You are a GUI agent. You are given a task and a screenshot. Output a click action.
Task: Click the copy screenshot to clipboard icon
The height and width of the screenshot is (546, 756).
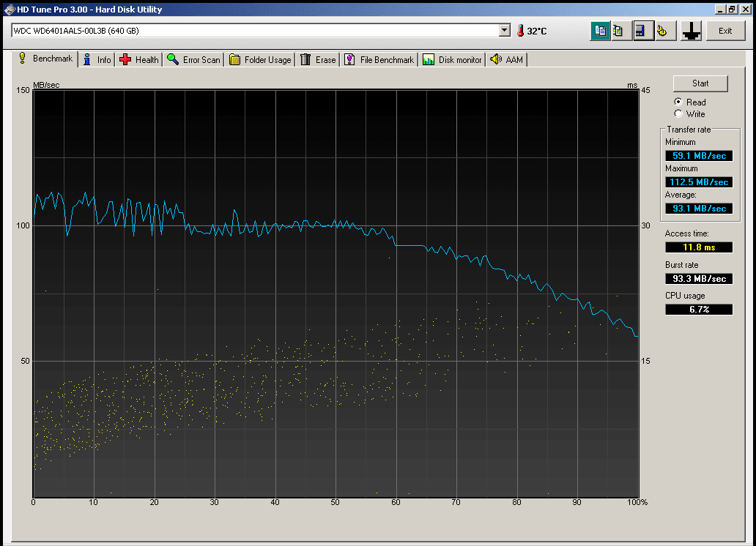pyautogui.click(x=618, y=31)
